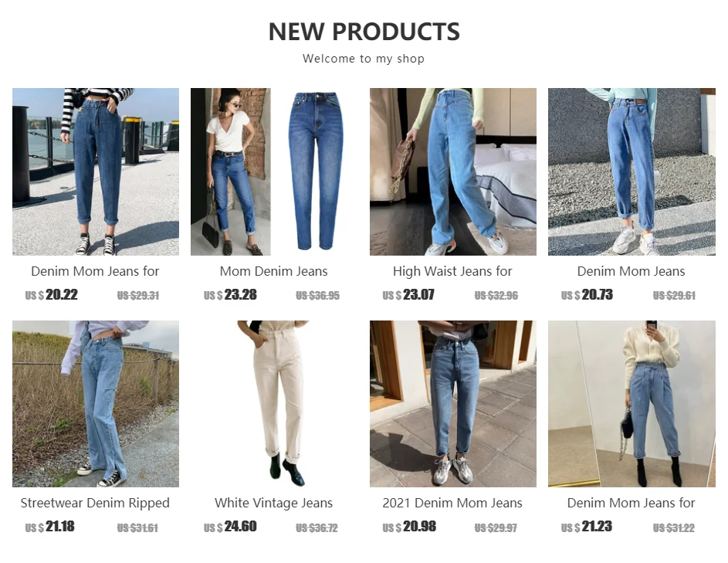Image resolution: width=728 pixels, height=563 pixels.
Task: Open the striped-top Denim Mom Jeans photo
Action: 96,172
